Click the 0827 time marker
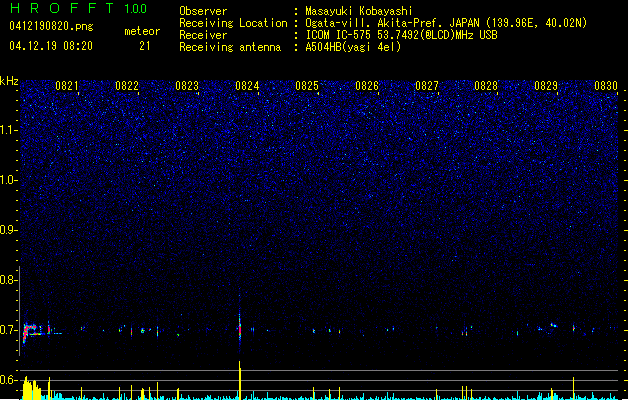The image size is (629, 400). pos(427,86)
